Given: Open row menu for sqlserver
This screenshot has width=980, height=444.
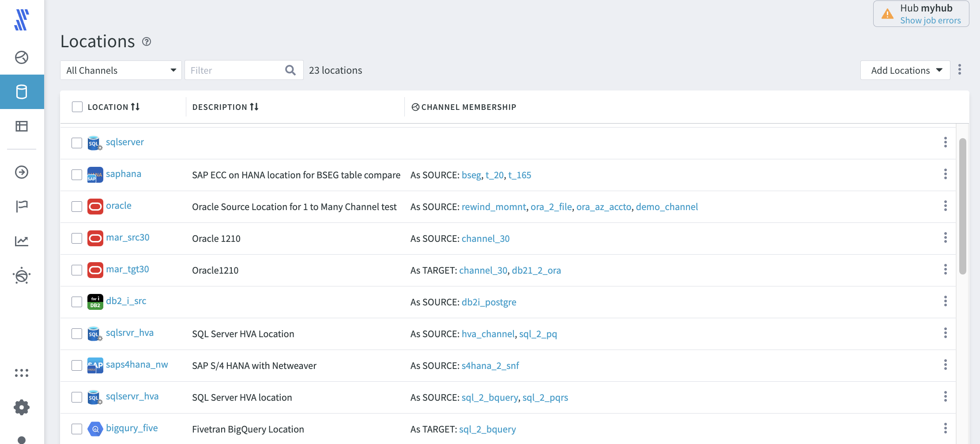Looking at the screenshot, I should tap(946, 142).
